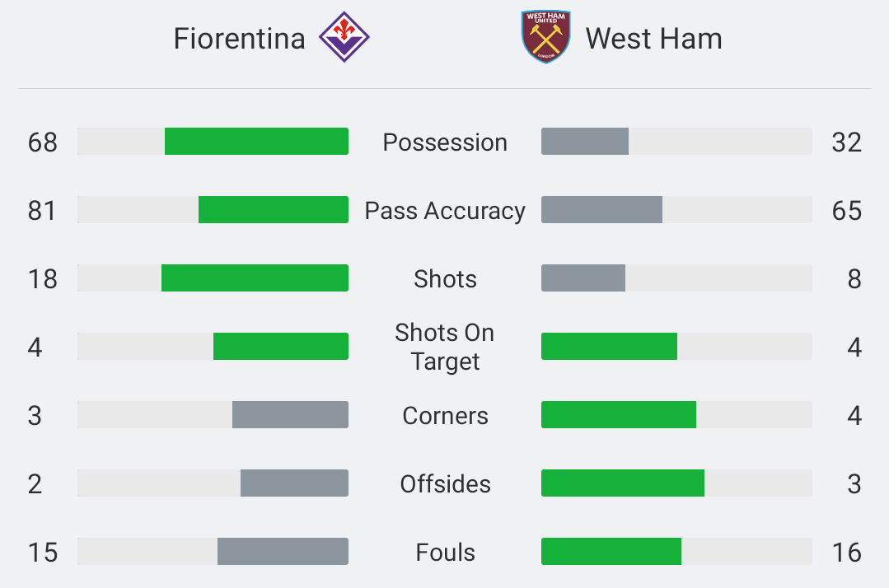Click Fiorentina's gray Offsides bar
The height and width of the screenshot is (588, 889).
(x=294, y=483)
